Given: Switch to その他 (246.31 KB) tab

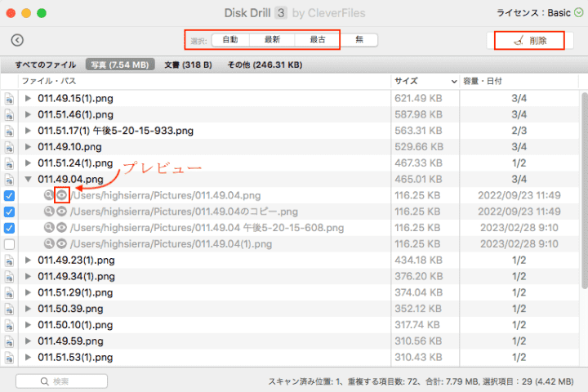Looking at the screenshot, I should 265,65.
